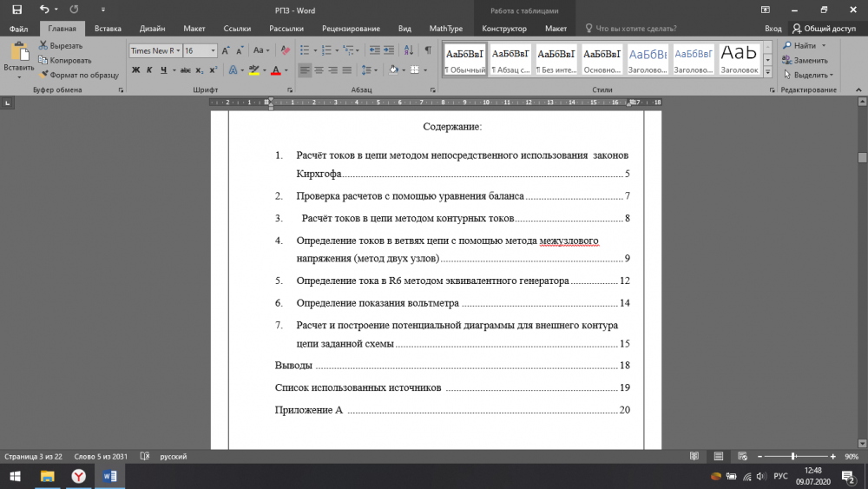This screenshot has height=489, width=868.
Task: Save the document via the floppy disk icon
Action: 16,10
